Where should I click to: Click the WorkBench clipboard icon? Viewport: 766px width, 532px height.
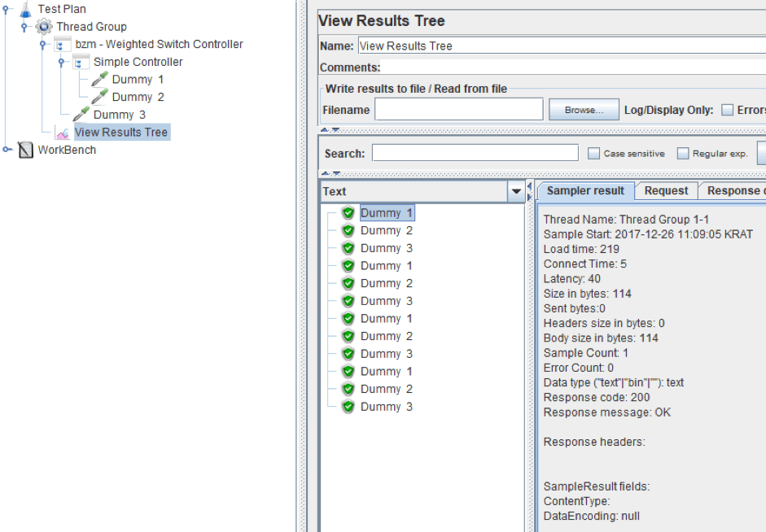tap(25, 150)
